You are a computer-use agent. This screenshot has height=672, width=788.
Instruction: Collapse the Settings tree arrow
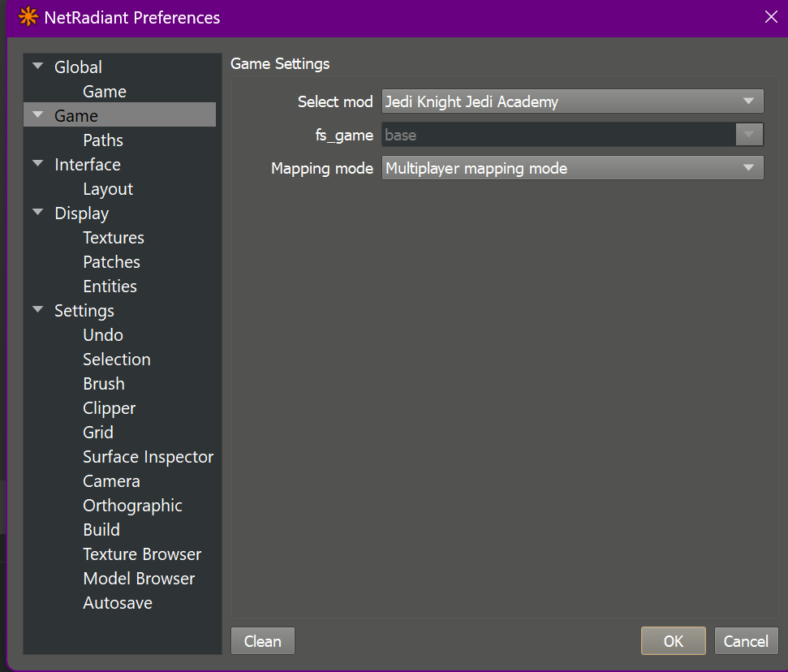pos(37,310)
